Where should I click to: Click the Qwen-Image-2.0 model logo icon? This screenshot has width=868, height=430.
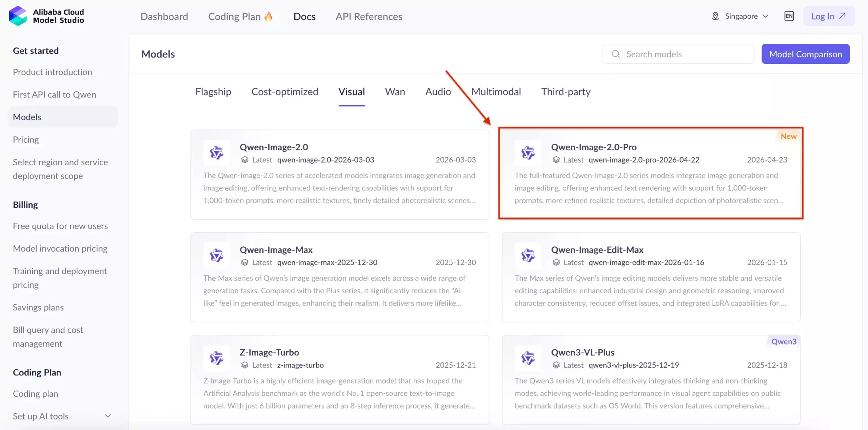[x=217, y=153]
